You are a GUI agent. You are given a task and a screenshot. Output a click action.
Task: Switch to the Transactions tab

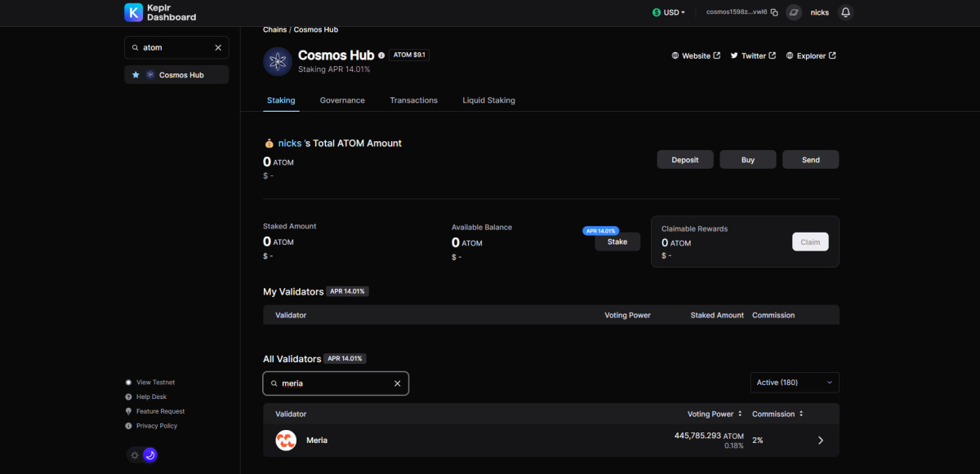pyautogui.click(x=413, y=100)
